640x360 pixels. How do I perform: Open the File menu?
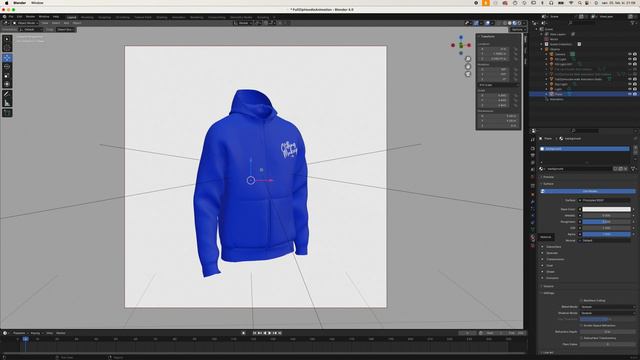pyautogui.click(x=11, y=17)
